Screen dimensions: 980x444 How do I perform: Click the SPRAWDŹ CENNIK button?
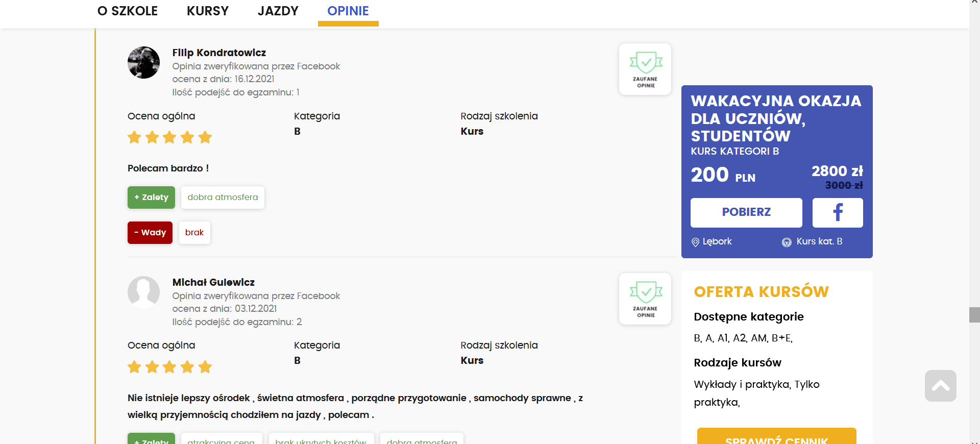pos(776,437)
